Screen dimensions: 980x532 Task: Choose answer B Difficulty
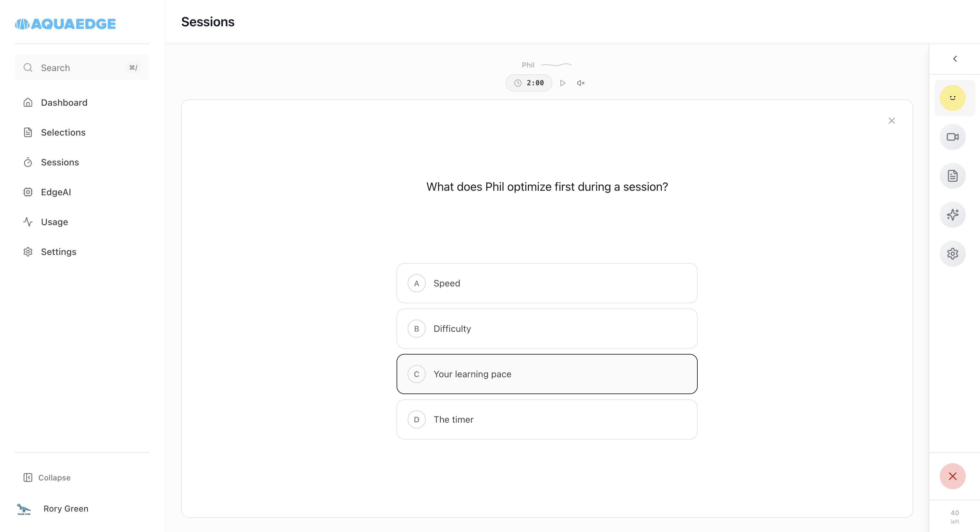pyautogui.click(x=547, y=329)
